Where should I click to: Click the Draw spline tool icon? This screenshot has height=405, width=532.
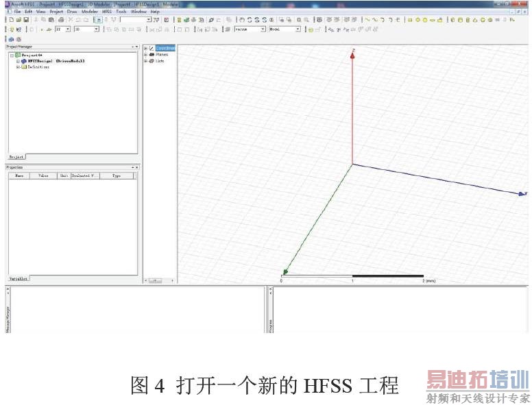[x=374, y=20]
